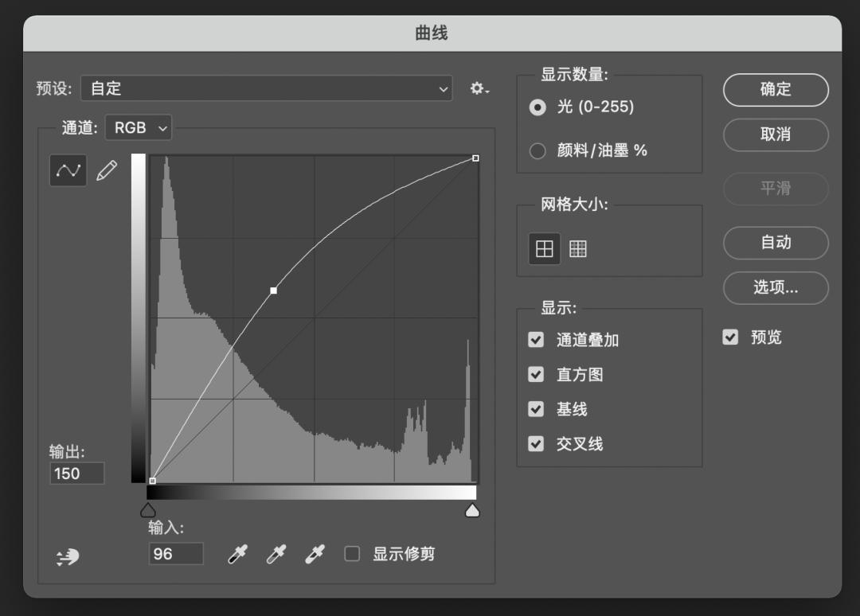Select the pencil tool to draw curve freehand
Screen dimensions: 860x616
106,170
